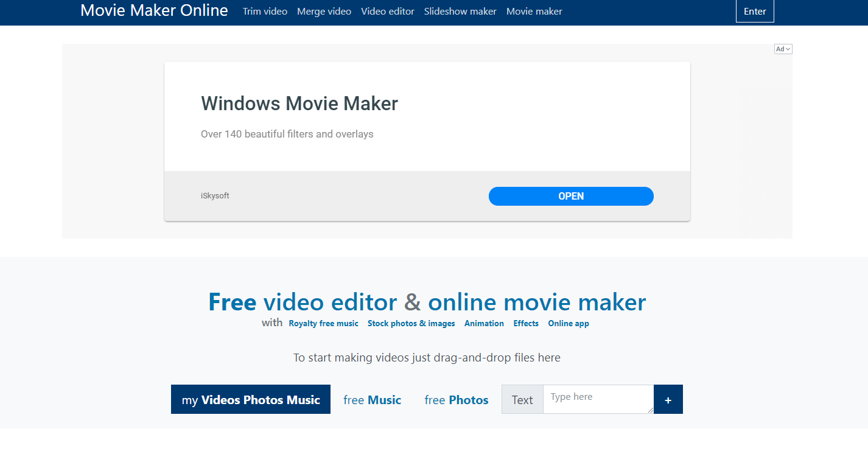Open the Stock photos & images link

coord(411,323)
